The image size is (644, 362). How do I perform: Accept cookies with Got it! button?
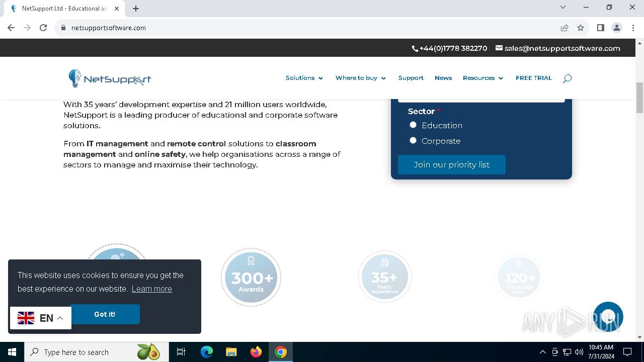coord(105,314)
